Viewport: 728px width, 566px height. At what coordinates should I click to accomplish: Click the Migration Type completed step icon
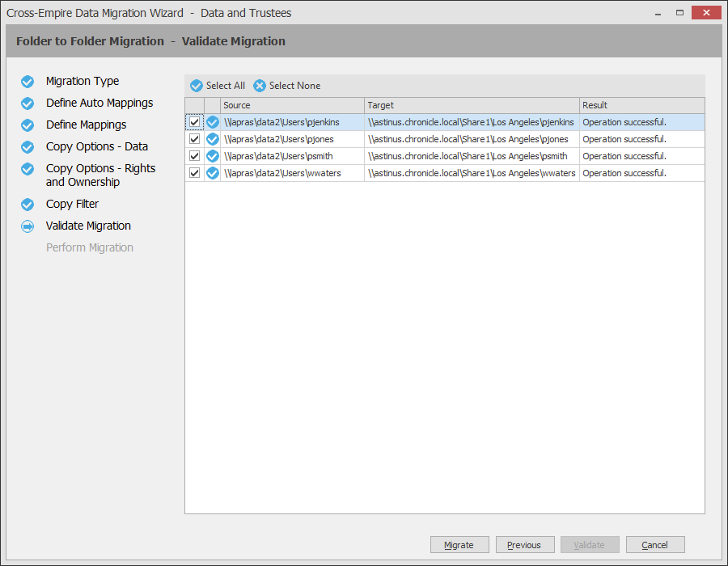click(x=28, y=82)
